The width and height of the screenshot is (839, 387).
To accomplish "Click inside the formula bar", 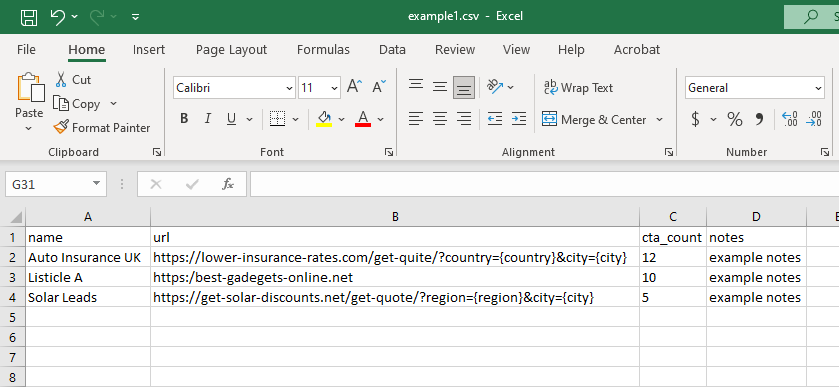I will (544, 185).
